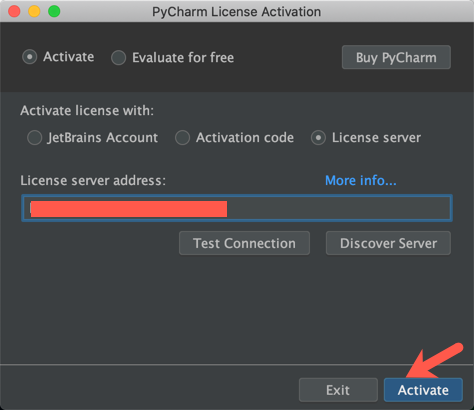The height and width of the screenshot is (410, 474).
Task: Click the Discover Server button
Action: pos(388,243)
